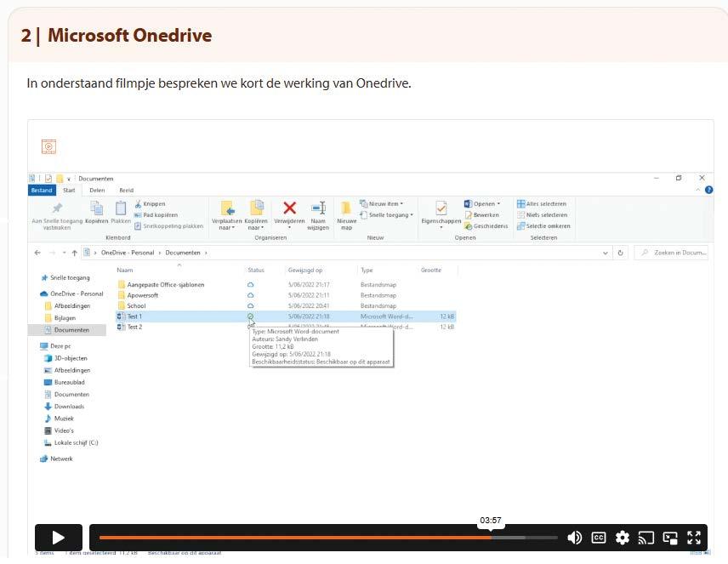Screen dimensions: 728x564
Task: Sort by the Naam column header
Action: 125,270
